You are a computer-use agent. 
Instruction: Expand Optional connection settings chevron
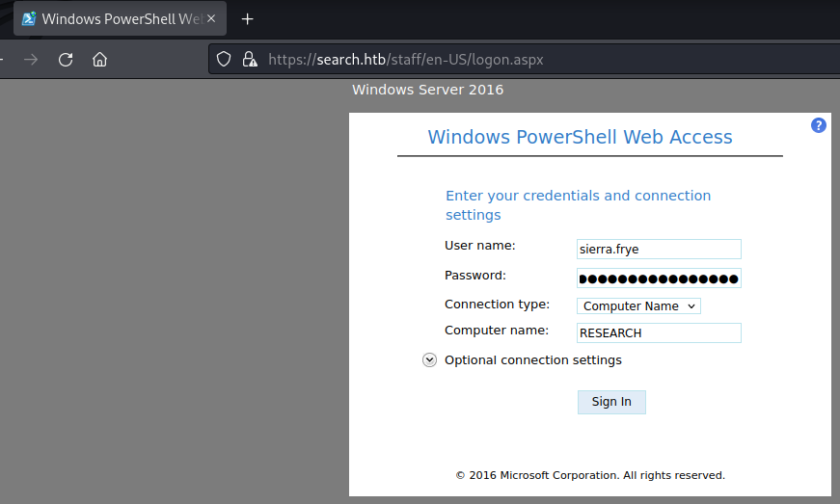click(429, 360)
